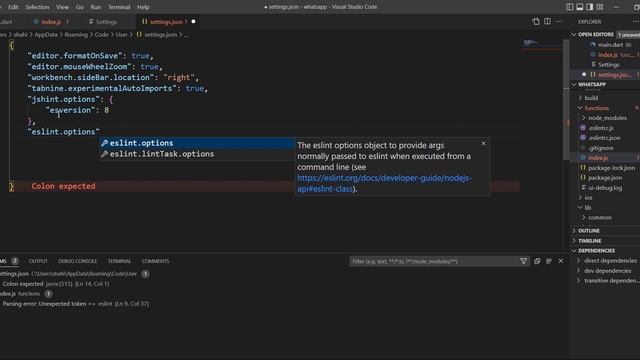Open .gitignore file
Screen dimensions: 640x360
(x=601, y=148)
